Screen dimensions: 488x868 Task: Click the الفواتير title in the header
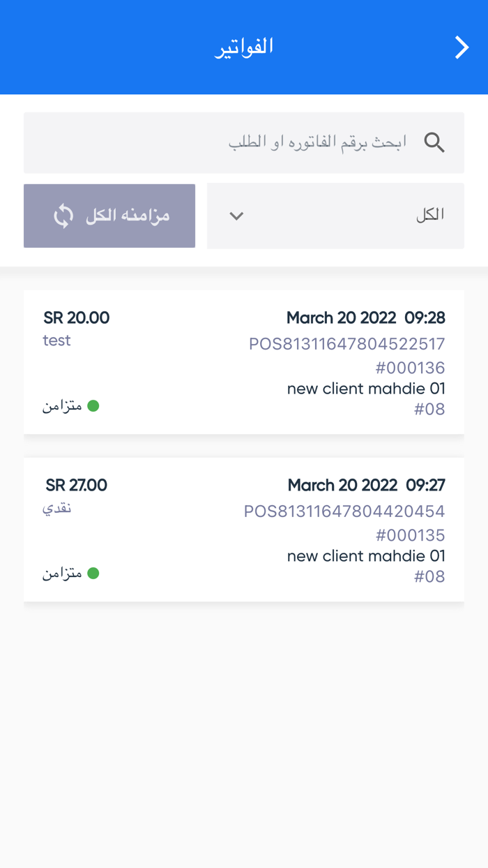(x=244, y=46)
